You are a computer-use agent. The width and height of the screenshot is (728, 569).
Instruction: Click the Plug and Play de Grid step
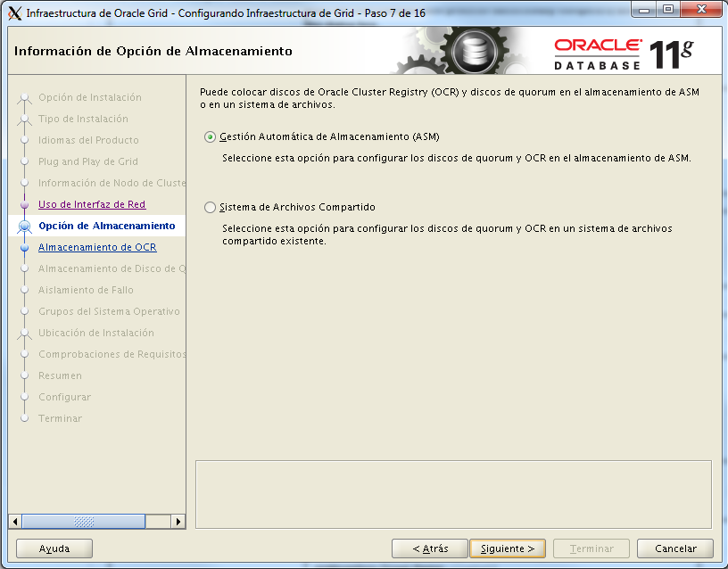(88, 161)
